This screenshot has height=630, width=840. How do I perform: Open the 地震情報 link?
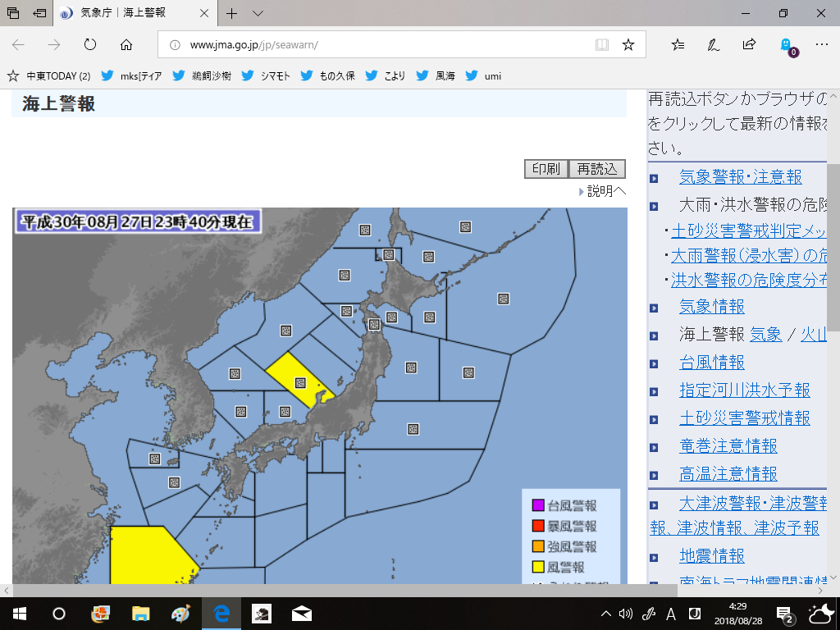(711, 556)
